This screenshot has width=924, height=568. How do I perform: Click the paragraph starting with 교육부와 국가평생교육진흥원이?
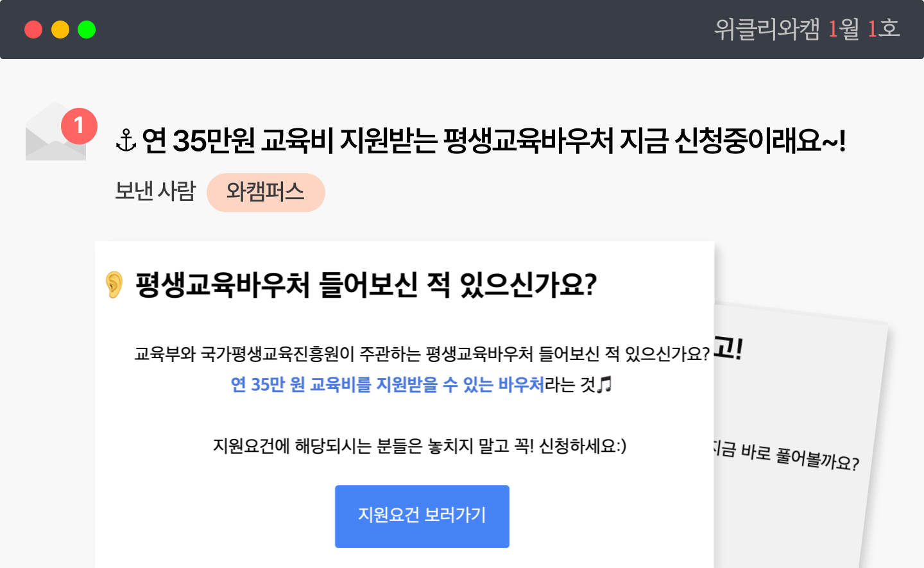pyautogui.click(x=422, y=354)
